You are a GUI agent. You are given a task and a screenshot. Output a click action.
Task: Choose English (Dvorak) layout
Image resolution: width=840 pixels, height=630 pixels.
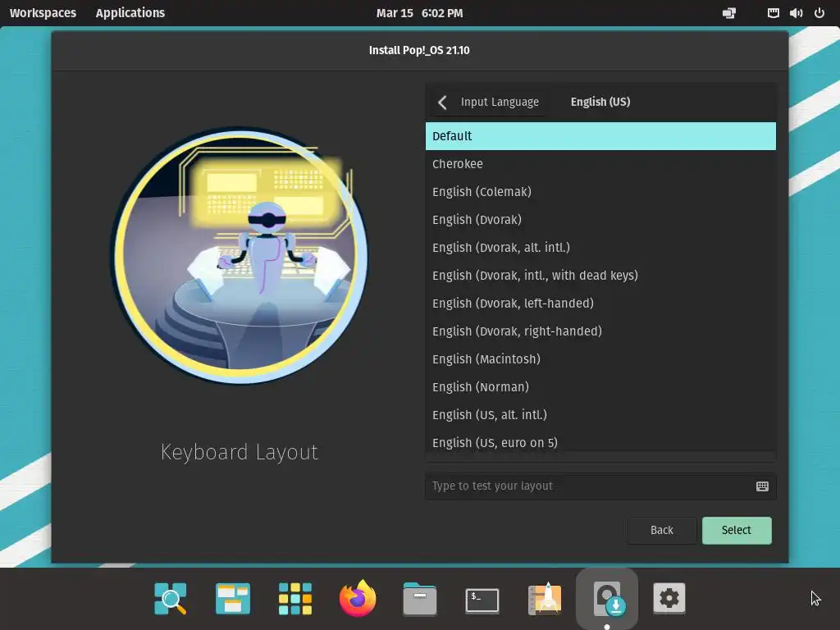pos(600,220)
